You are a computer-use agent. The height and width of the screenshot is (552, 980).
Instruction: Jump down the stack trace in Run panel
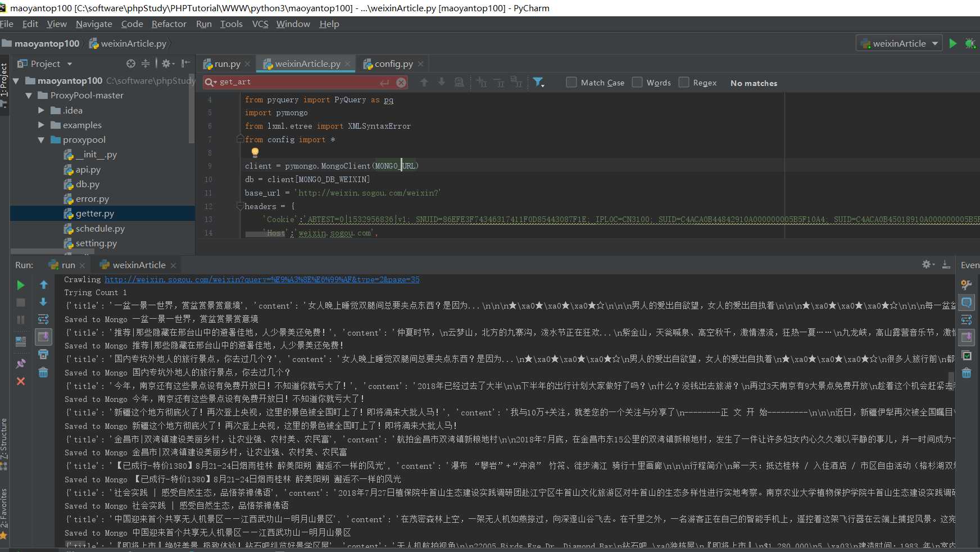tap(43, 302)
